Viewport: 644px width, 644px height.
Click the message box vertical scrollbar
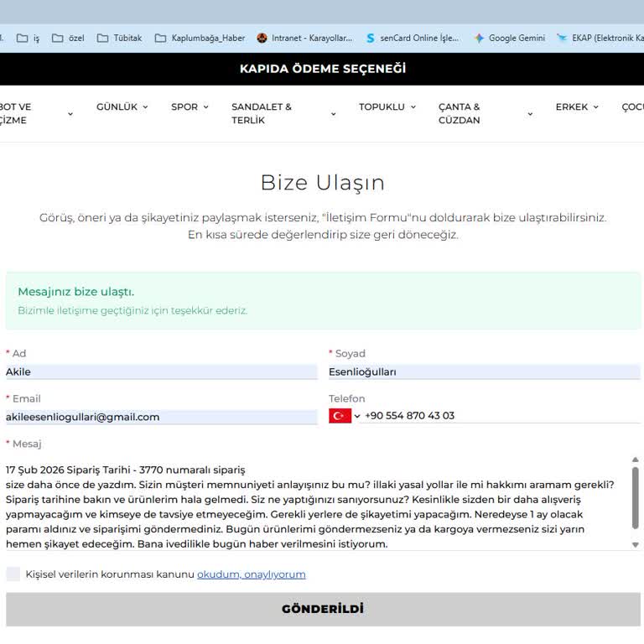pyautogui.click(x=635, y=497)
